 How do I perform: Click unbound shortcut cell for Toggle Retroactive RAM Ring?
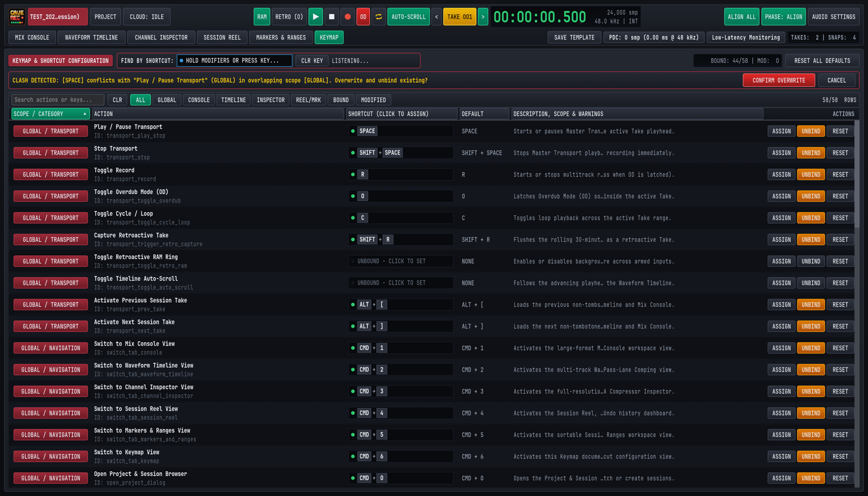(401, 261)
